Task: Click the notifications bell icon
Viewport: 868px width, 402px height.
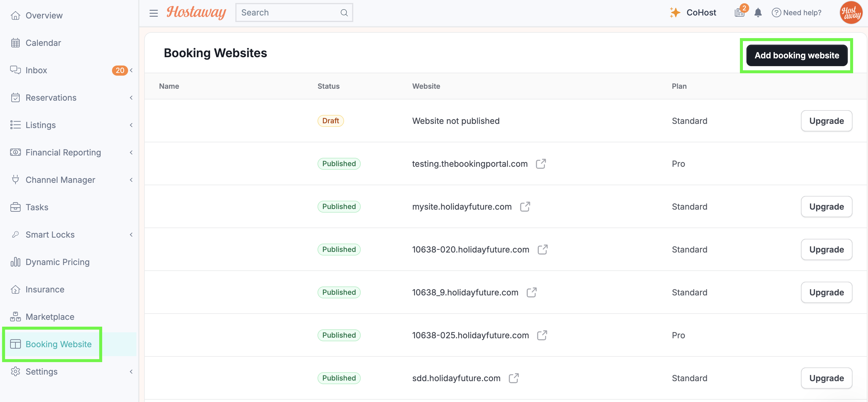Action: (758, 13)
